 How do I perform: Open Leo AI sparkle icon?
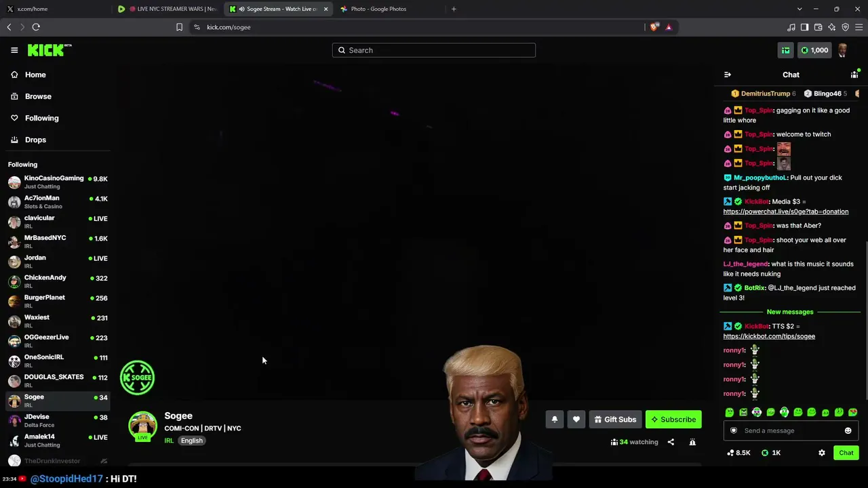click(x=832, y=27)
